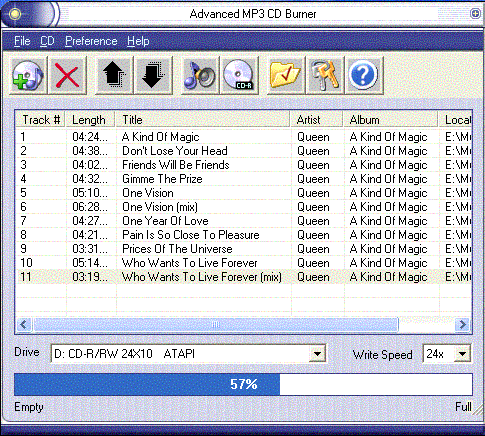Click the partially visible Local column header
Viewport: 485px width, 436px height.
(x=455, y=120)
